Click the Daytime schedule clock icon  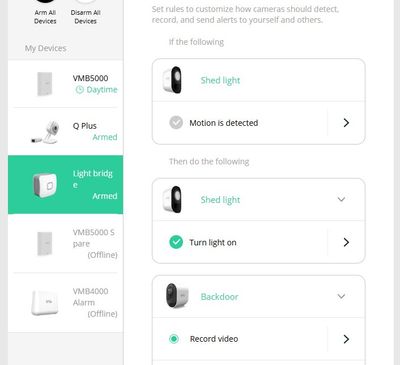79,90
